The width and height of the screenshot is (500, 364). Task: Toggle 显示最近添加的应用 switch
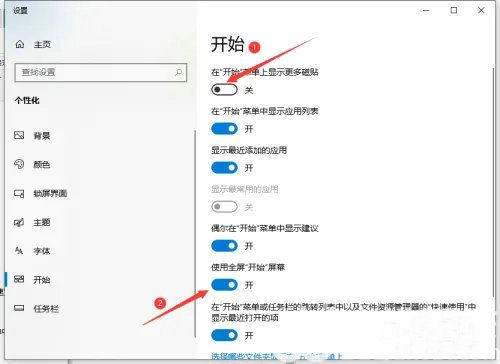click(x=224, y=168)
